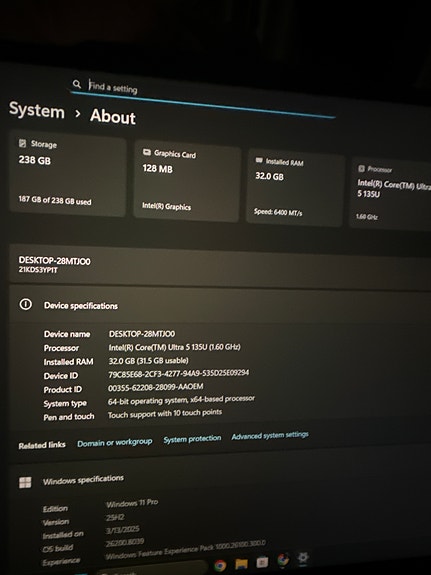Screen dimensions: 431x575
Task: Click the Settings gear in taskbar
Action: point(303,558)
